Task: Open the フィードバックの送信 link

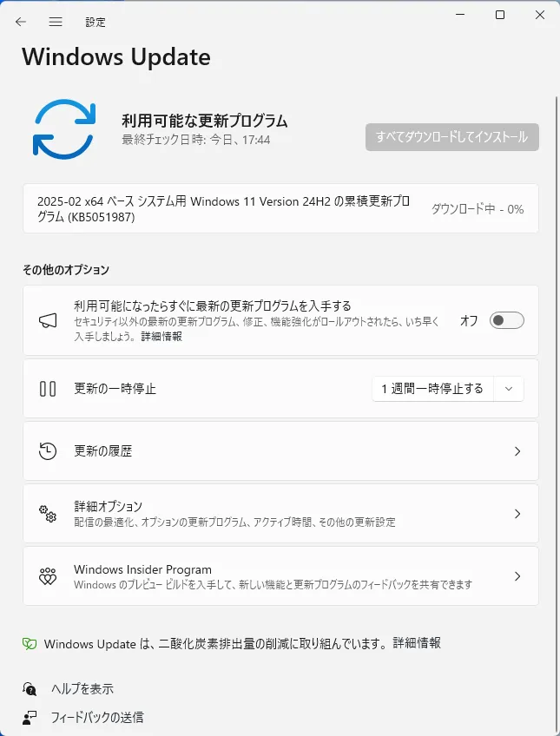Action: (x=96, y=718)
